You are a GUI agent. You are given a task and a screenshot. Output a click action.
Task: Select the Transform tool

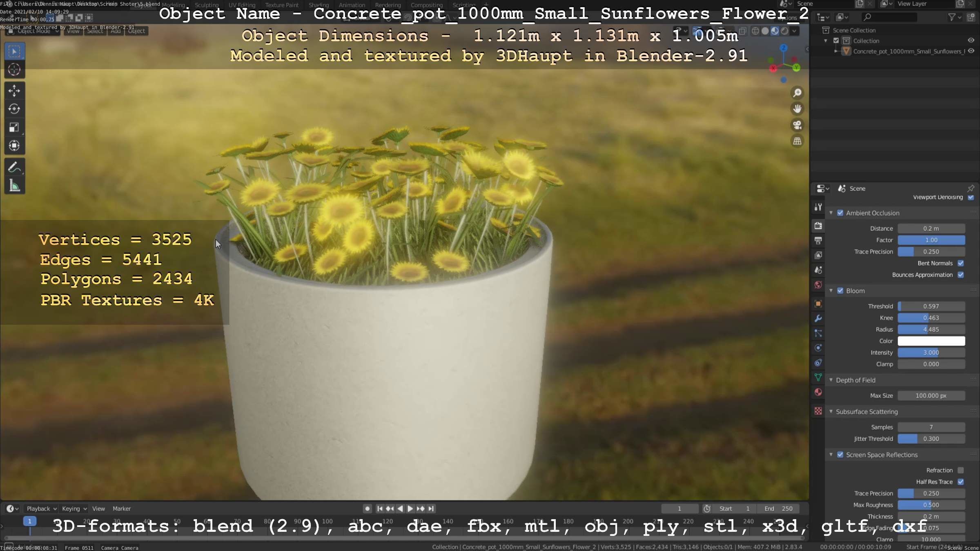pyautogui.click(x=14, y=146)
